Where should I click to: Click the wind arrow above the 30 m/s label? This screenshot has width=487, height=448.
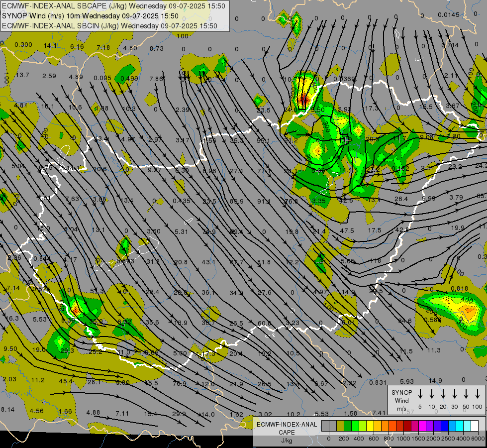click(454, 394)
